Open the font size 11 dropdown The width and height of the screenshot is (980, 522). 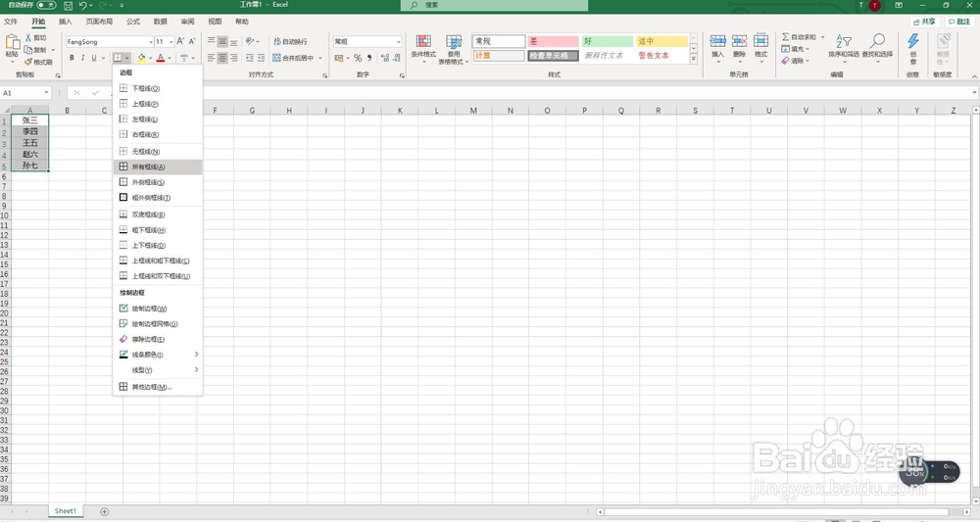click(171, 42)
